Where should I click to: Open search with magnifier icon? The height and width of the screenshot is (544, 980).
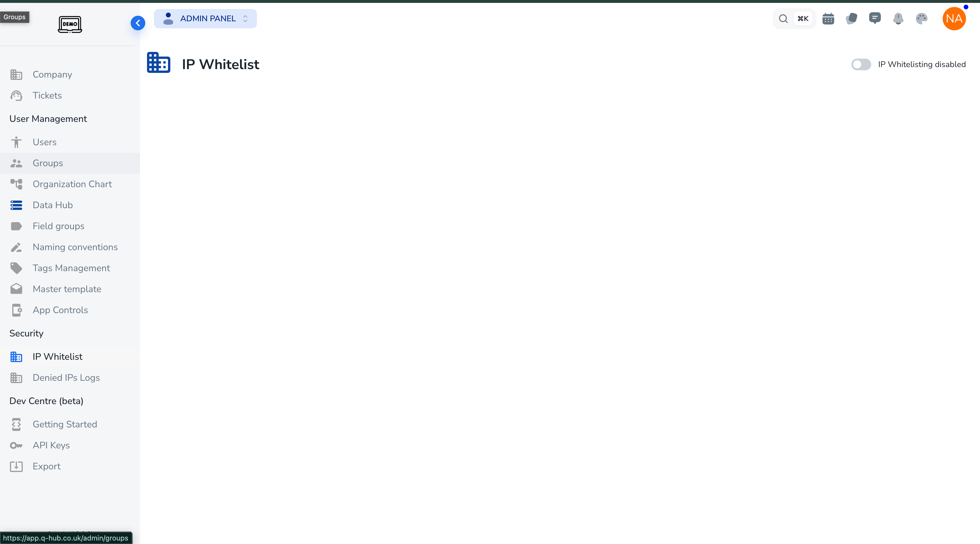point(783,19)
